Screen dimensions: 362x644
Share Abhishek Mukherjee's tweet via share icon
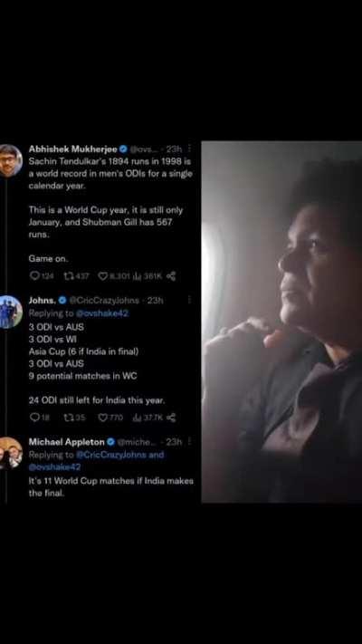click(171, 276)
